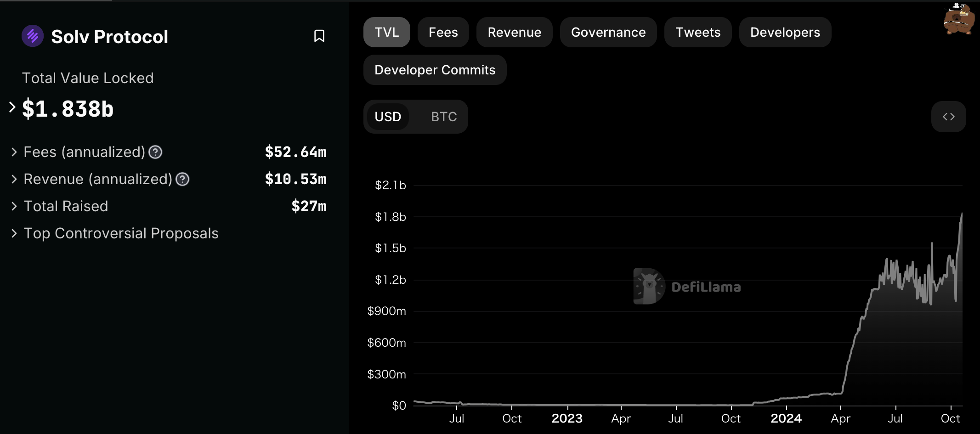
Task: Click the $1.8b y-axis label
Action: click(x=391, y=217)
